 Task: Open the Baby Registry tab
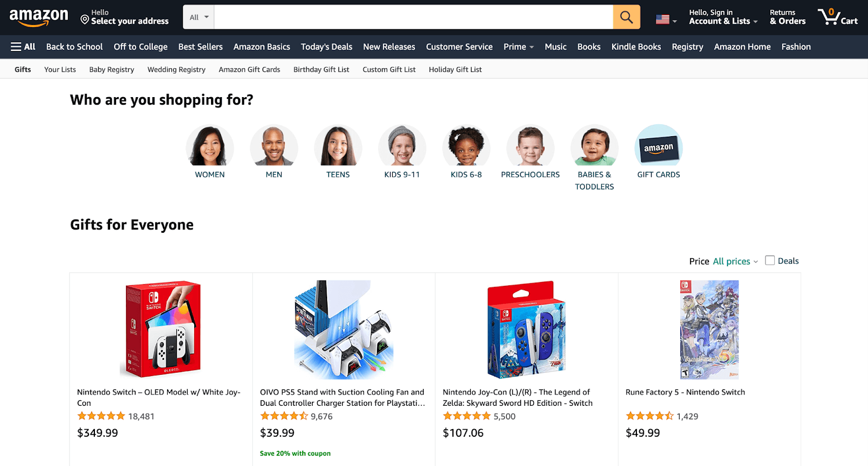click(112, 69)
